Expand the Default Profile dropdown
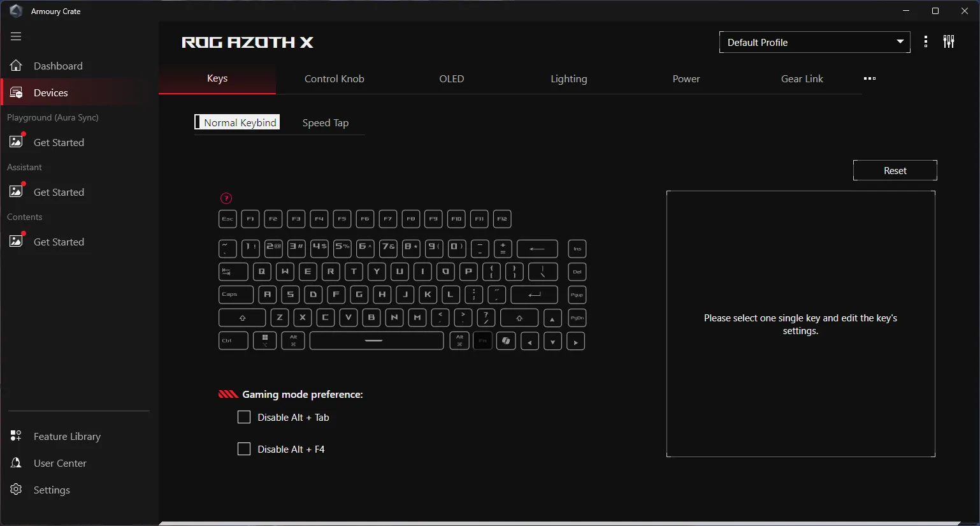Image resolution: width=980 pixels, height=526 pixels. tap(814, 42)
